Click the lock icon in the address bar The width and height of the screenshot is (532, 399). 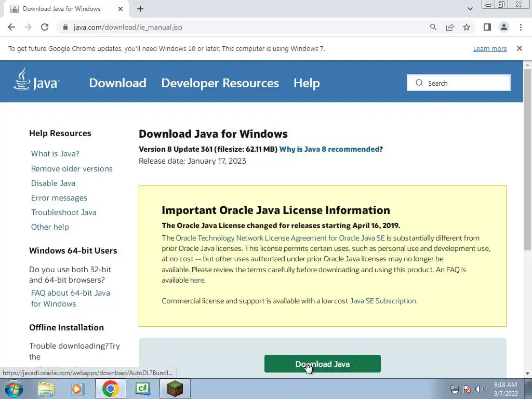tap(65, 27)
